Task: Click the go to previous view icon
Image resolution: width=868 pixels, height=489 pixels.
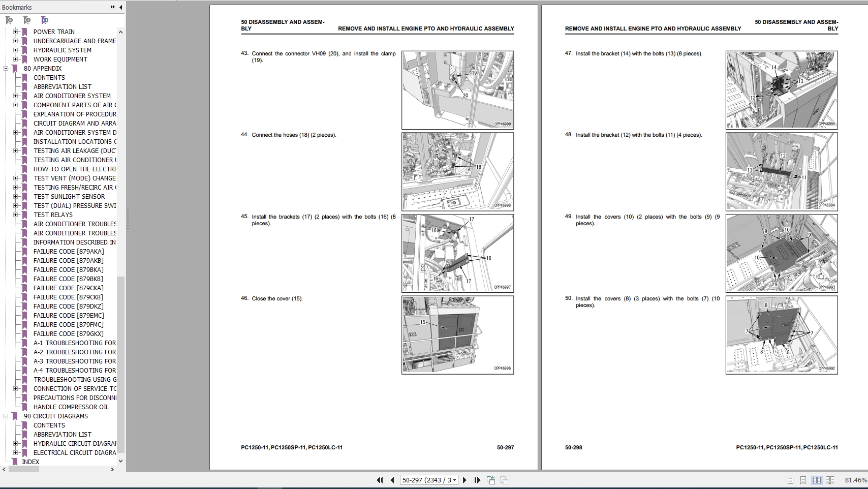Action: [x=491, y=480]
